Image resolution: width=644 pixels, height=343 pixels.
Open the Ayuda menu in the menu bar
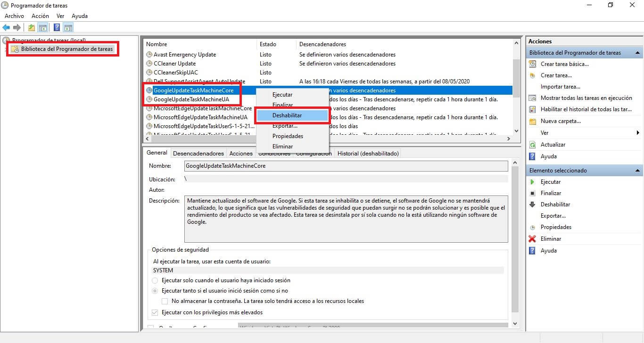[x=80, y=16]
